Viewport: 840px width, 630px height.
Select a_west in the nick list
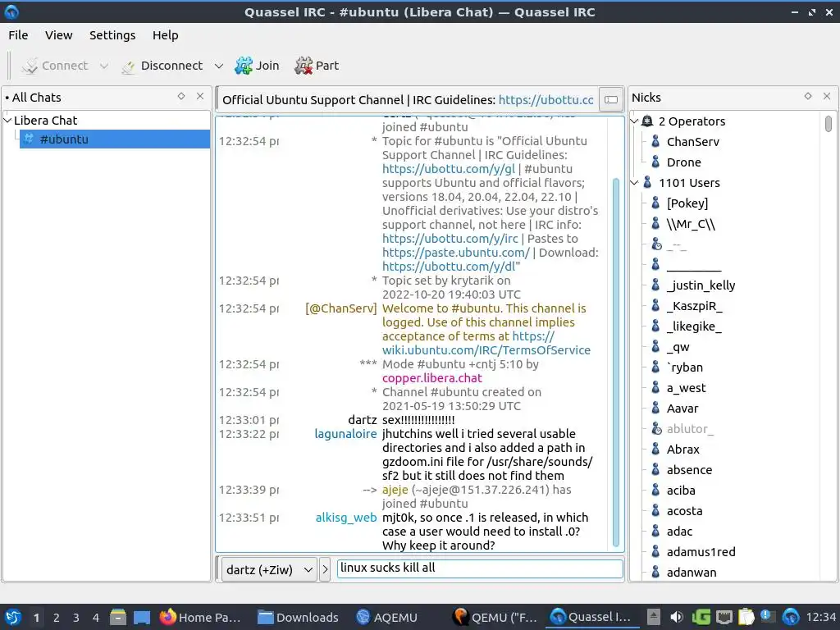pos(687,388)
